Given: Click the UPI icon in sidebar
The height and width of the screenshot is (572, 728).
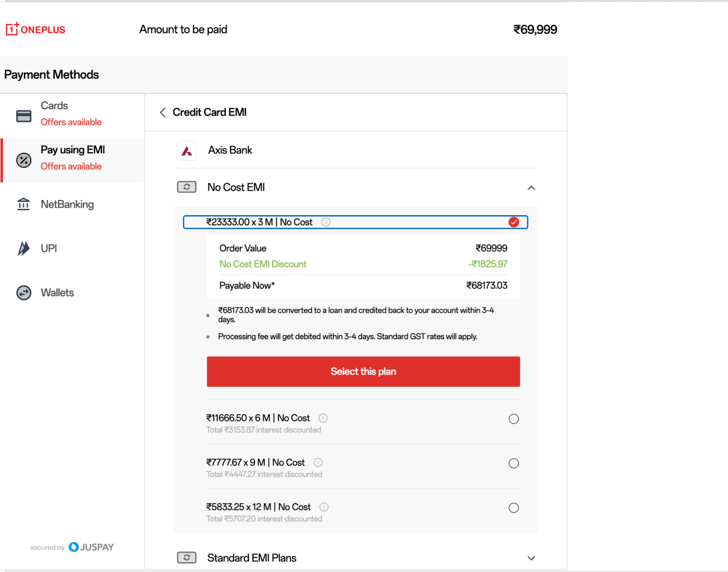Looking at the screenshot, I should click(23, 248).
